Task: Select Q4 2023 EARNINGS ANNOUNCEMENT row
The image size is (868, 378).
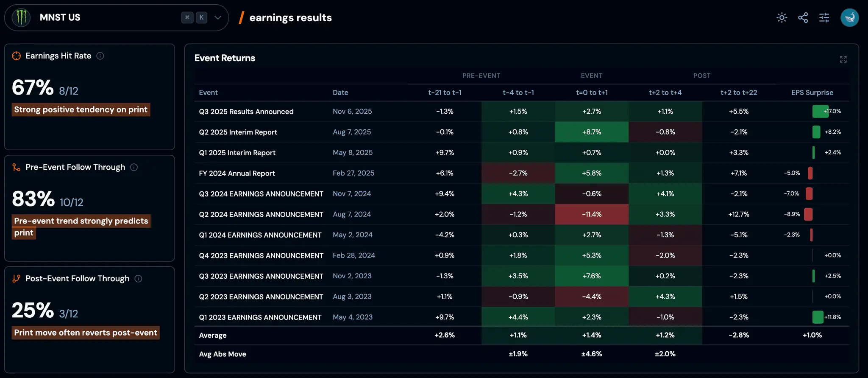Action: tap(522, 255)
